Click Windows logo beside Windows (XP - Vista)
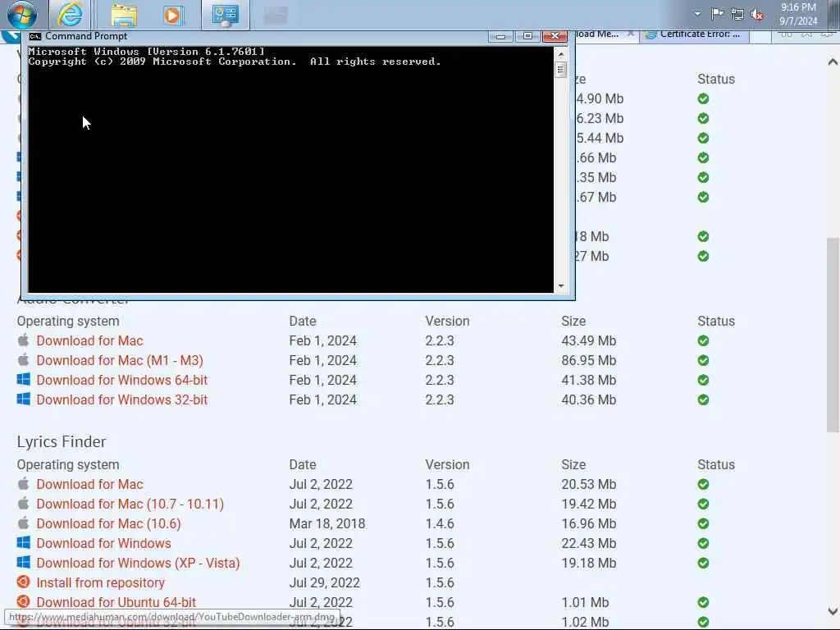 [23, 563]
